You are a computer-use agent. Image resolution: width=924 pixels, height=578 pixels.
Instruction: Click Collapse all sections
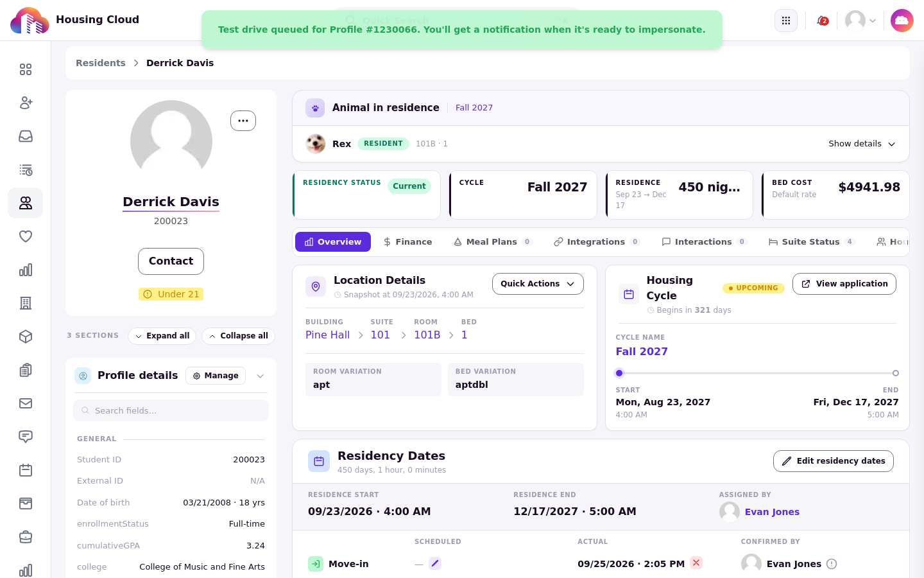[x=239, y=336]
